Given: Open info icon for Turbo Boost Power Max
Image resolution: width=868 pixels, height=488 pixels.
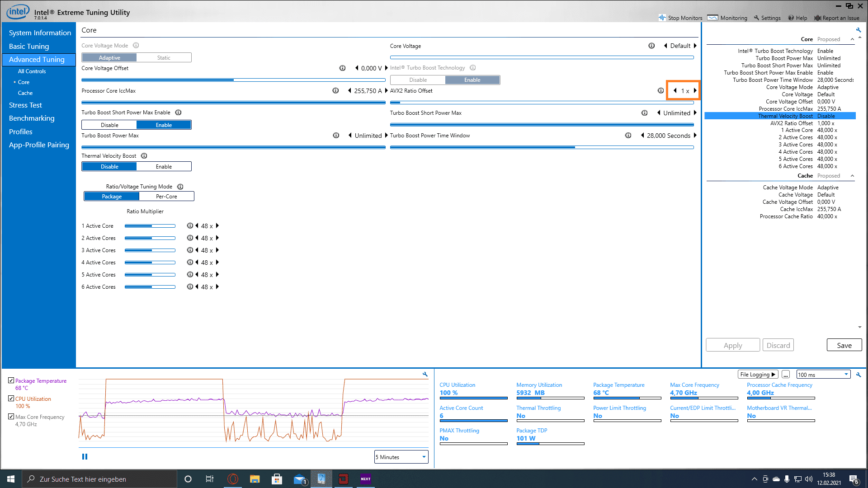Looking at the screenshot, I should point(336,136).
